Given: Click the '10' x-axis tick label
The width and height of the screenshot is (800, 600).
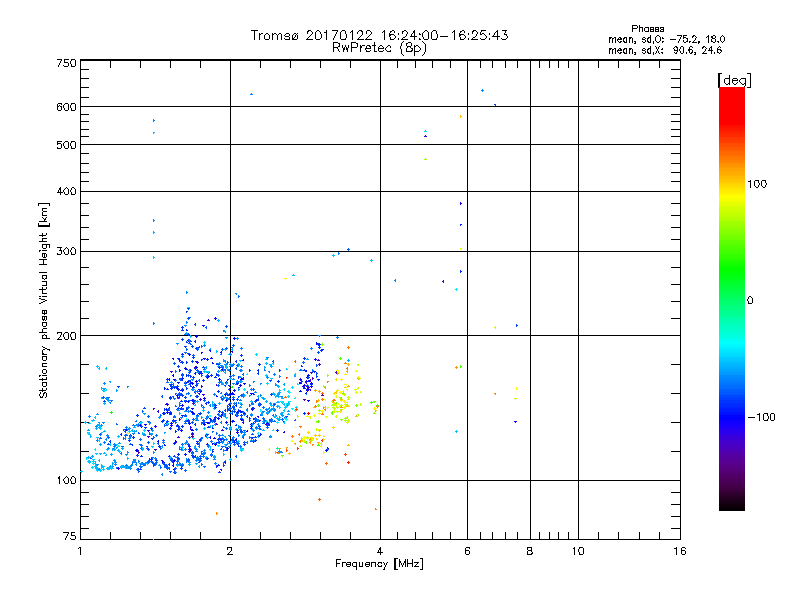Looking at the screenshot, I should (x=578, y=551).
